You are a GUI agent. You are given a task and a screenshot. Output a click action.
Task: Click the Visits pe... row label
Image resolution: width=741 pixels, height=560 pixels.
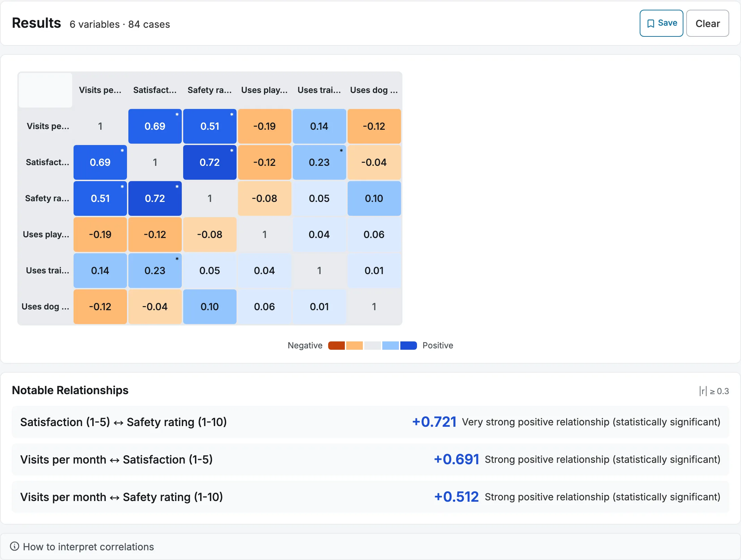click(x=46, y=126)
